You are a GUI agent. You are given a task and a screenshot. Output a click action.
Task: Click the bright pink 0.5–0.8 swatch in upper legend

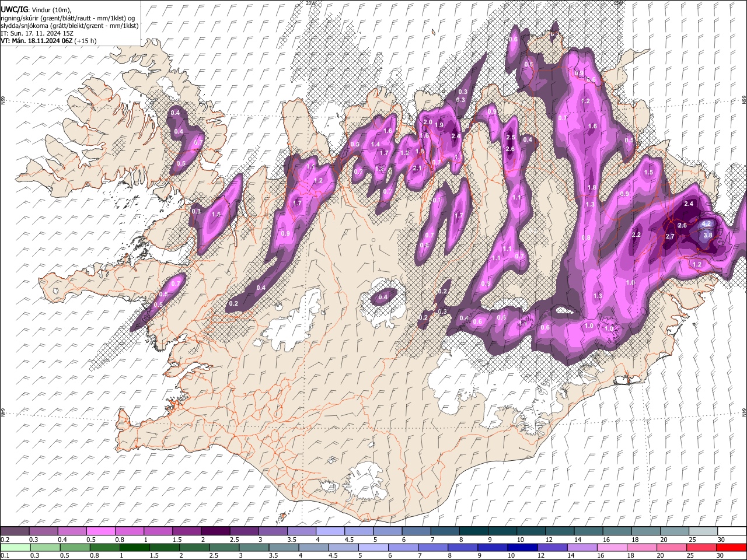click(x=100, y=531)
